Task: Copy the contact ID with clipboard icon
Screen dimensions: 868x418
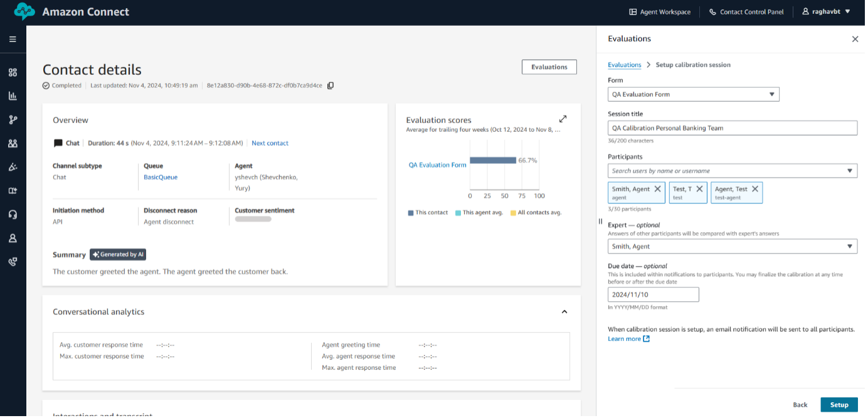Action: [x=331, y=85]
